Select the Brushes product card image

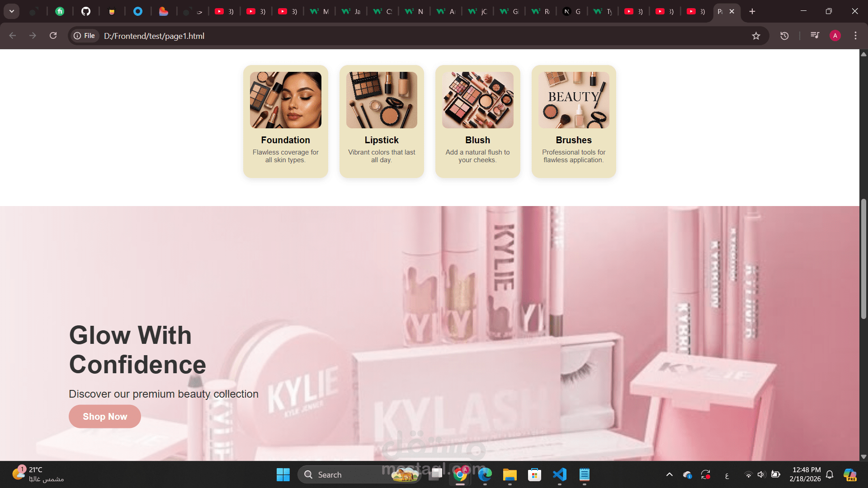click(573, 100)
